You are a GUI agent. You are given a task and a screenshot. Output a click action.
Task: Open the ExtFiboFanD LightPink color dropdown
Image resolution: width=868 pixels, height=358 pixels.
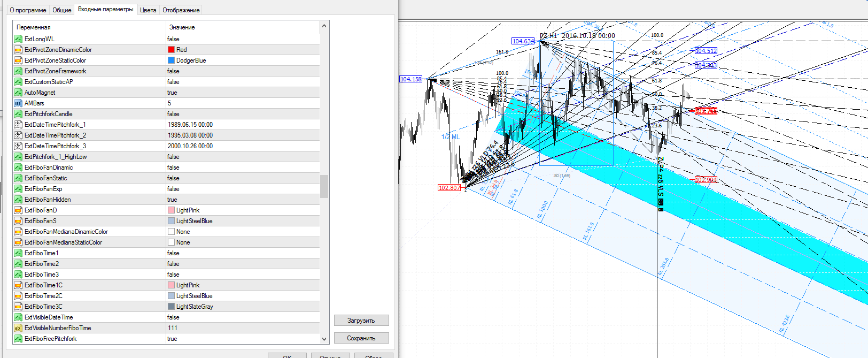(x=243, y=210)
